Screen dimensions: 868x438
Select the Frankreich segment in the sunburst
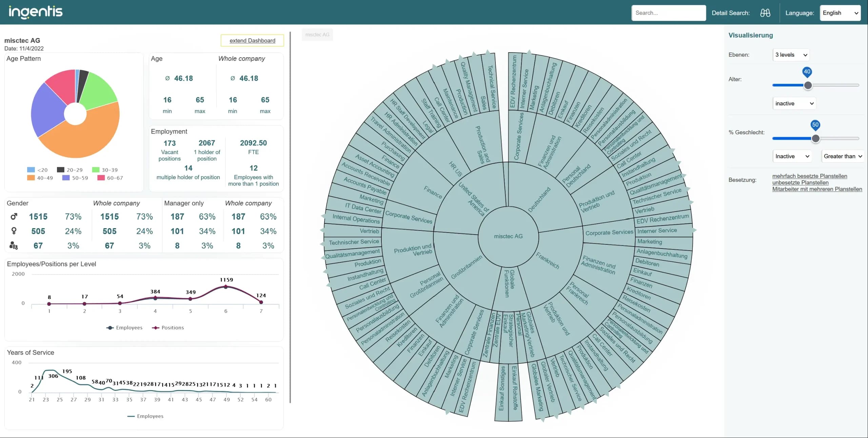[547, 260]
